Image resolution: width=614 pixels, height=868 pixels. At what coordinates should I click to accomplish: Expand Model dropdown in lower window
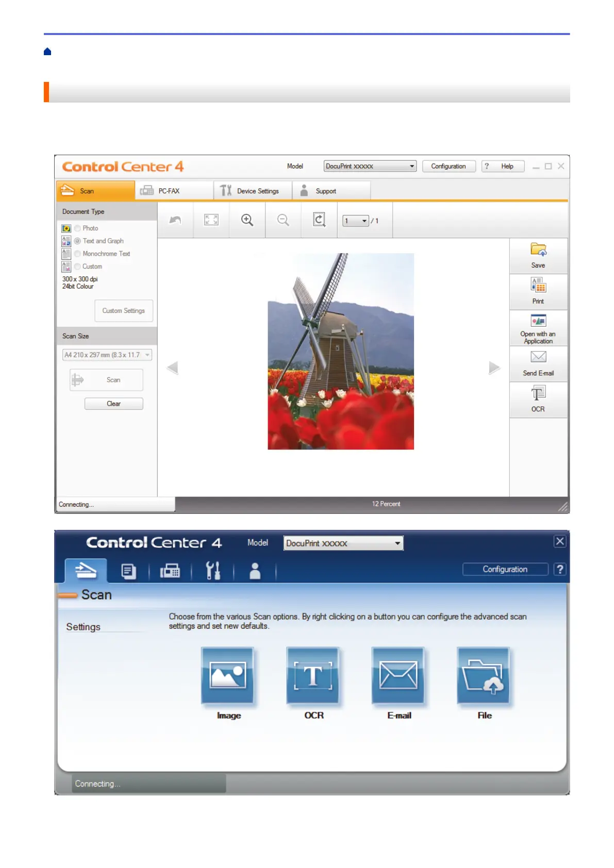[343, 543]
